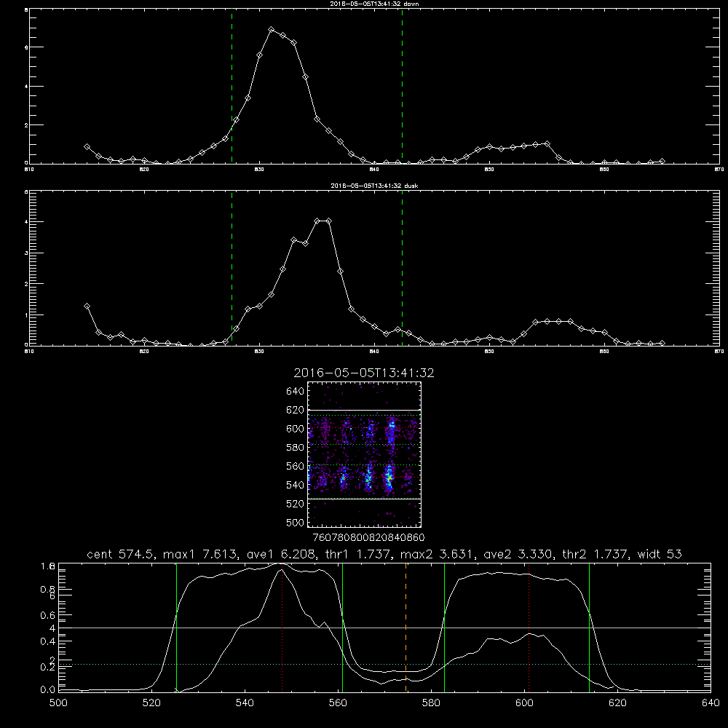Viewport: 728px width, 728px height.
Task: Click y-axis label '500' beside the spectral image
Action: pos(296,522)
